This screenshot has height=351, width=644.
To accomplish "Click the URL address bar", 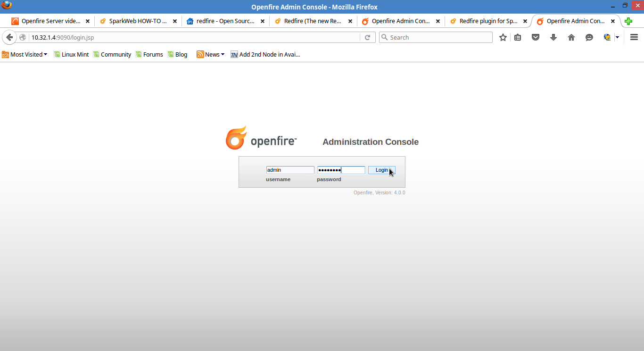I will 193,37.
